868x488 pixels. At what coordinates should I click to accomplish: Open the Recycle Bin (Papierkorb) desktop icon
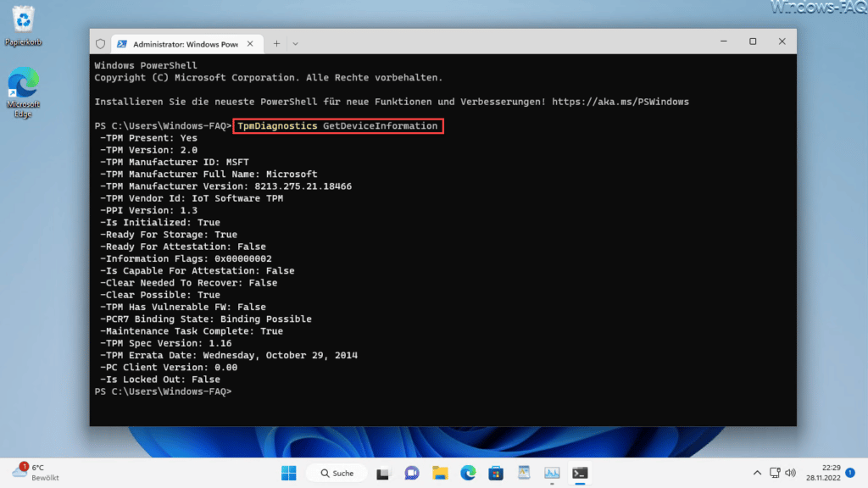23,25
